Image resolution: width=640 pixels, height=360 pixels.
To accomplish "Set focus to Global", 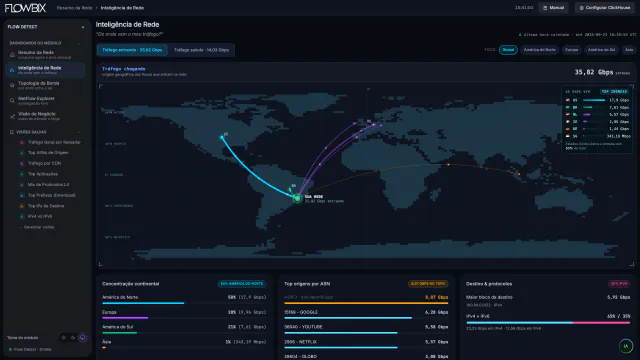I will point(508,50).
